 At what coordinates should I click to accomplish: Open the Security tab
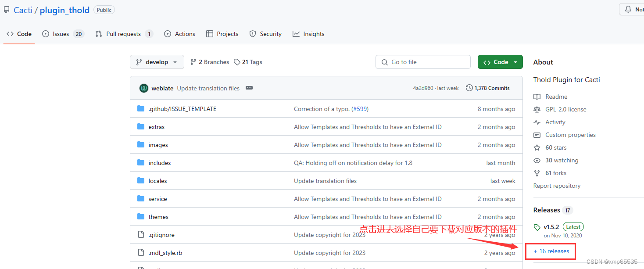[265, 34]
